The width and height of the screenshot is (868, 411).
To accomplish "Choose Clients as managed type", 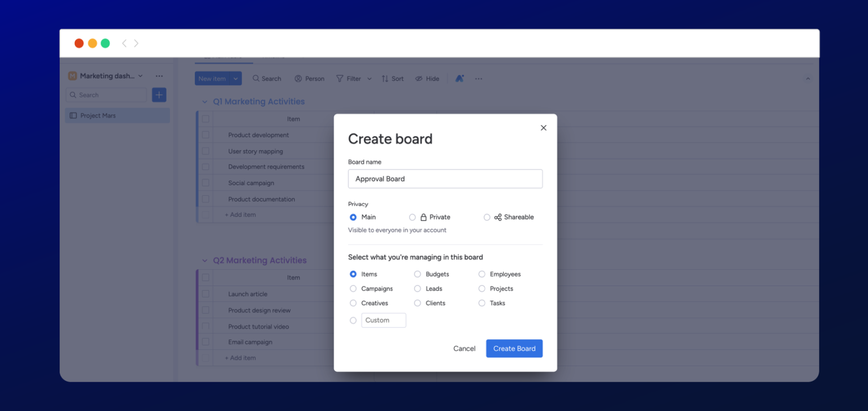I will pos(418,303).
